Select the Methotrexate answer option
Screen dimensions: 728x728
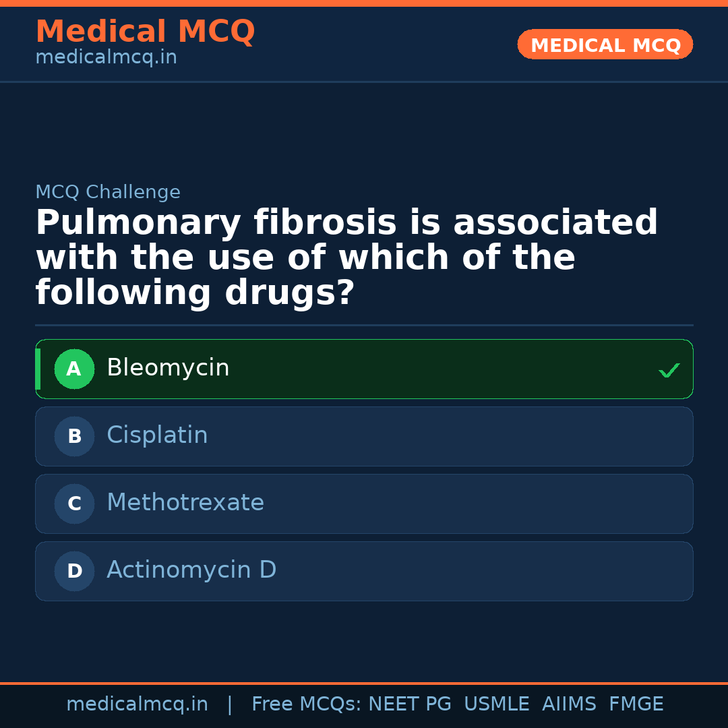tap(364, 504)
